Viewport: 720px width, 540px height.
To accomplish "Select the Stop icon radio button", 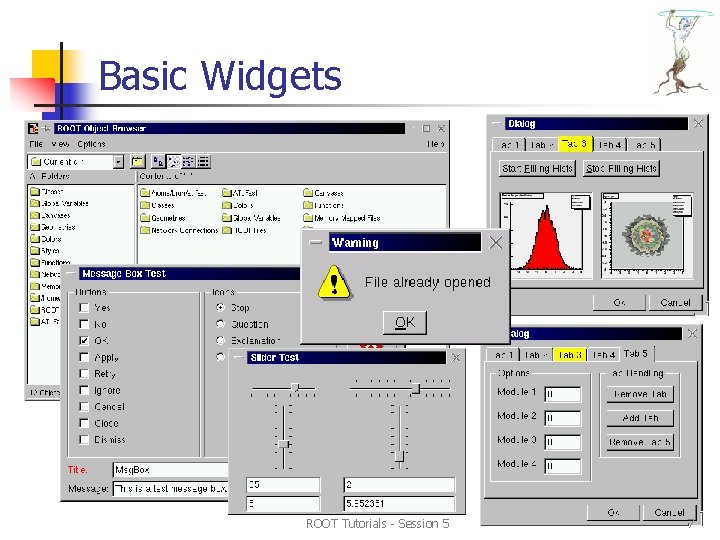I will [x=221, y=307].
